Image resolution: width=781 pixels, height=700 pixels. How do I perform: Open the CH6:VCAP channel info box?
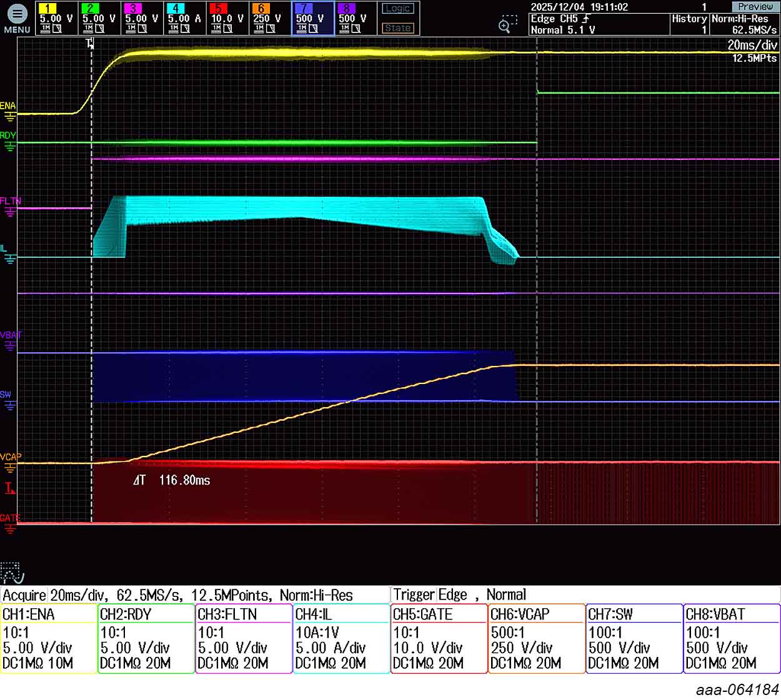tap(537, 638)
